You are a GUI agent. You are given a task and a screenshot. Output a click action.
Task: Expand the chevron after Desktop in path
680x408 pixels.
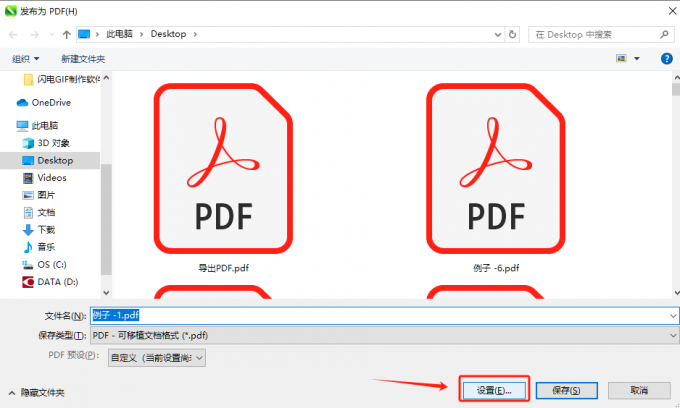click(195, 34)
